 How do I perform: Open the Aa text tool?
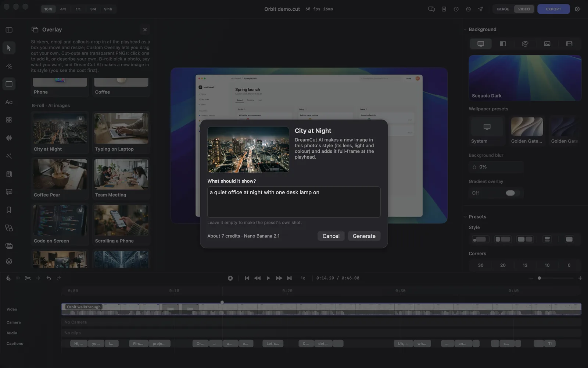(9, 102)
